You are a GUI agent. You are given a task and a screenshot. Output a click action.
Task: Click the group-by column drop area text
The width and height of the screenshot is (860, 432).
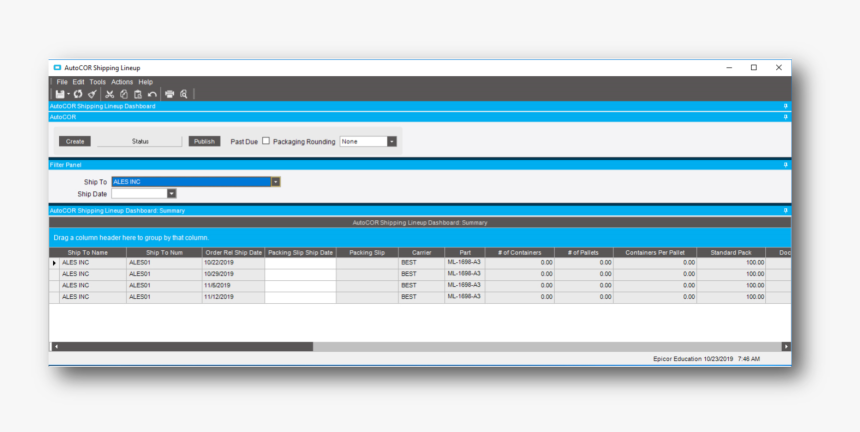(x=131, y=238)
